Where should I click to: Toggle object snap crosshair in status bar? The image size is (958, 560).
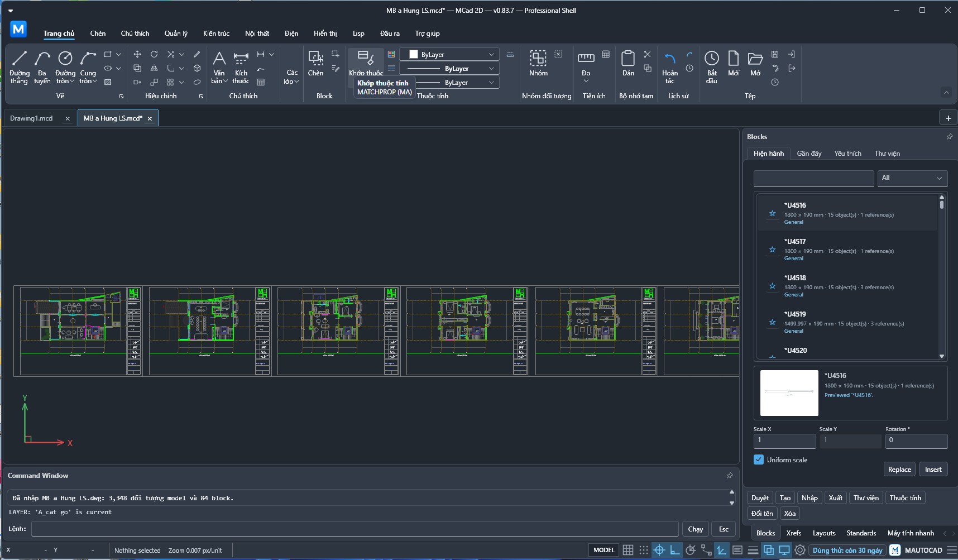pyautogui.click(x=659, y=550)
